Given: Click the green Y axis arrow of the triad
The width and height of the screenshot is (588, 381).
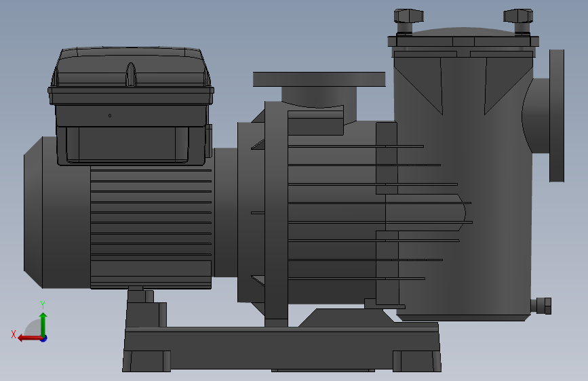Looking at the screenshot, I should tap(43, 324).
